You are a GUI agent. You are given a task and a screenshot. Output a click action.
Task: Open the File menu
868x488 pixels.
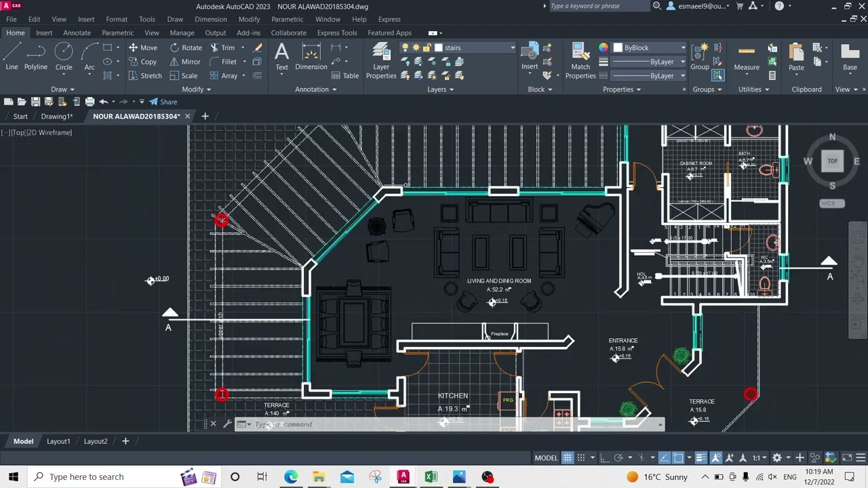[12, 19]
